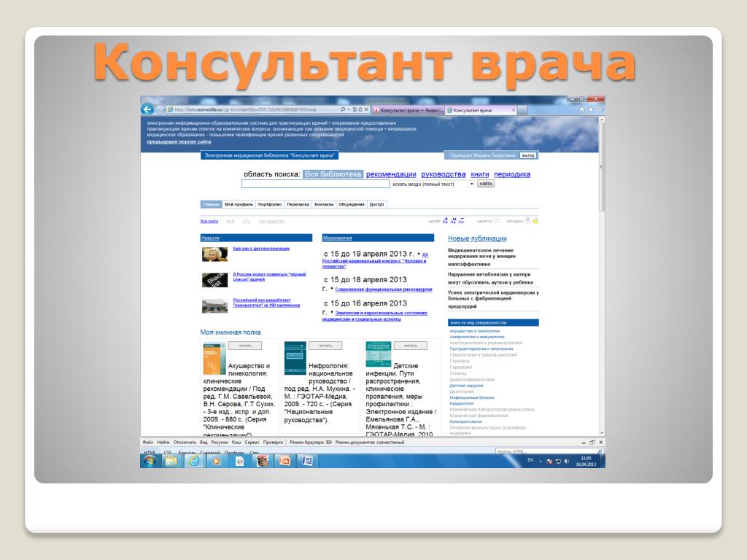The height and width of the screenshot is (560, 747).
Task: Click the yellow icon right of закладки
Action: (535, 220)
